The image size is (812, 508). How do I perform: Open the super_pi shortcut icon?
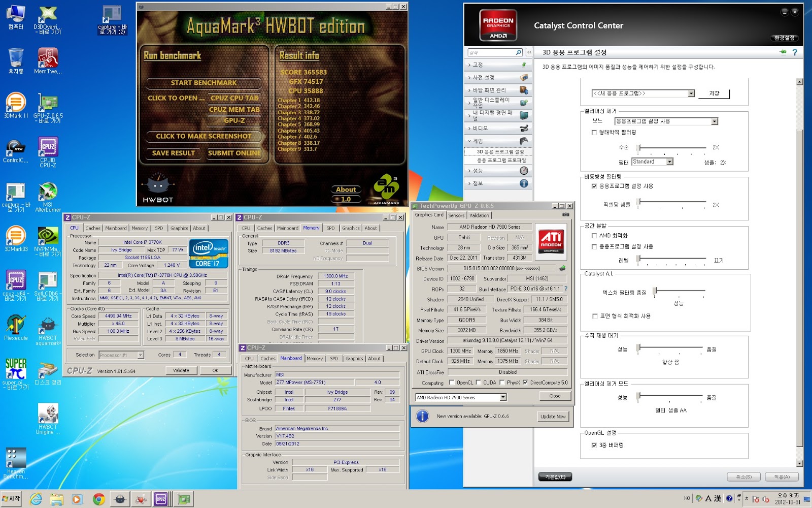tap(16, 374)
